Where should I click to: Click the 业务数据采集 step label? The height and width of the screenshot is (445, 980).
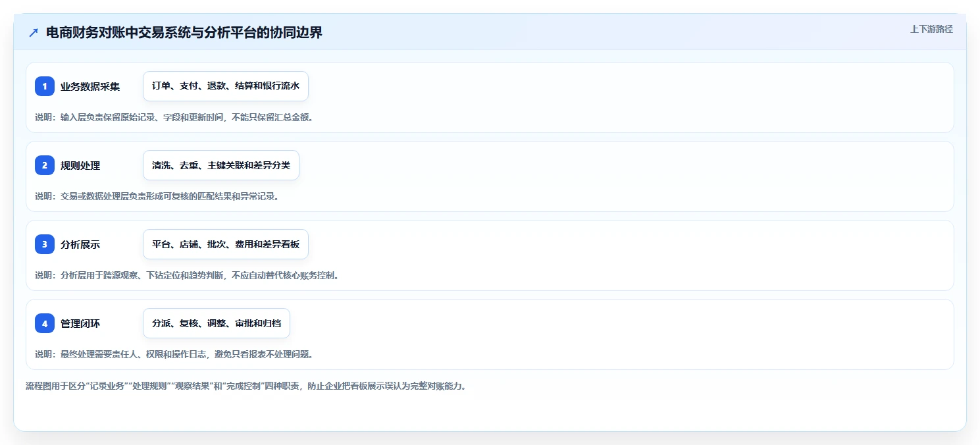click(90, 86)
